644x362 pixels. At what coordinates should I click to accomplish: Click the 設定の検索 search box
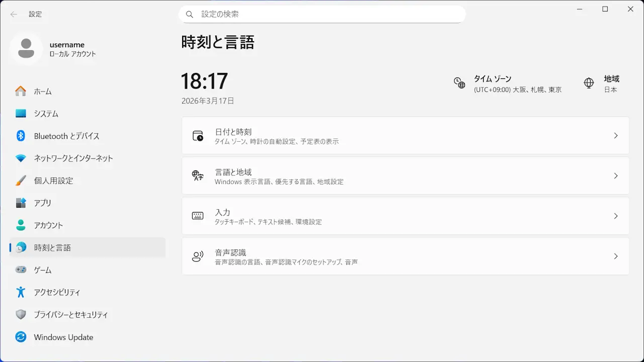point(322,14)
